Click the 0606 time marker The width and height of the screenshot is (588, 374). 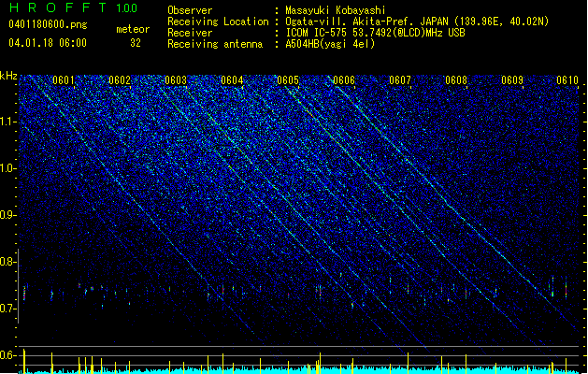(x=344, y=80)
